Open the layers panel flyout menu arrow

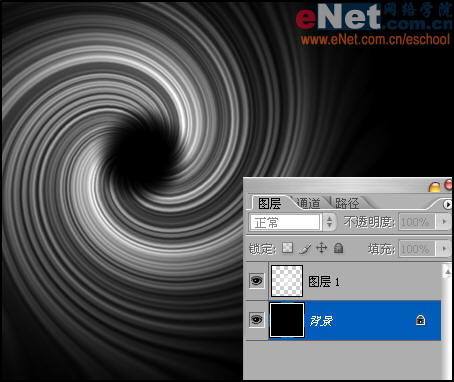point(447,204)
